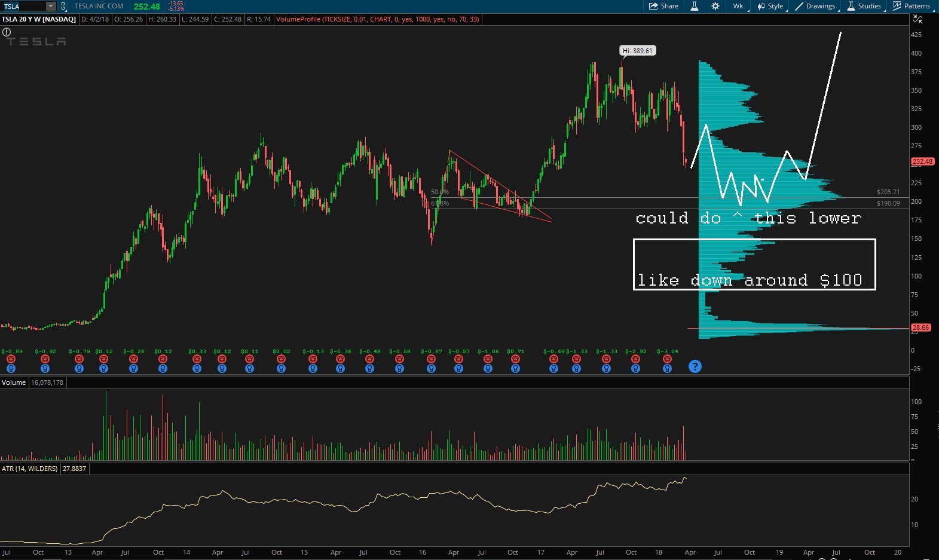Click the Hi: 389.61 price bubble
This screenshot has height=560, width=939.
coord(637,51)
